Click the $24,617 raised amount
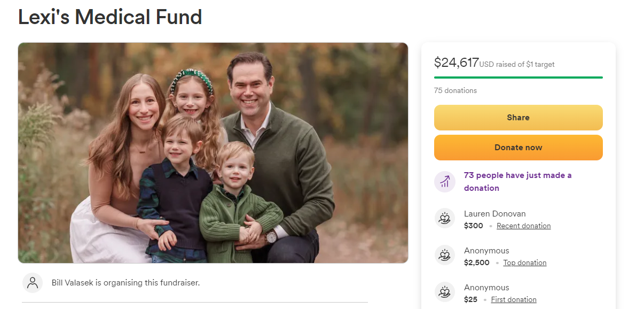 click(456, 63)
